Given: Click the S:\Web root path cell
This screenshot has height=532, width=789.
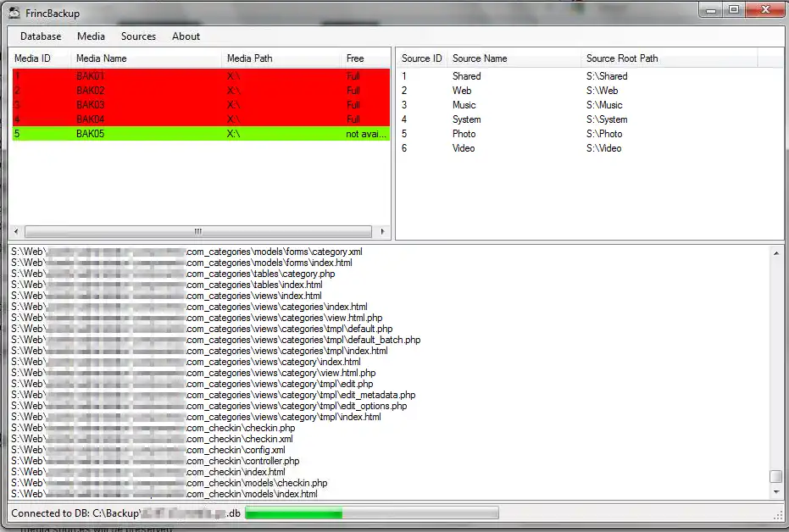Looking at the screenshot, I should click(x=602, y=91).
